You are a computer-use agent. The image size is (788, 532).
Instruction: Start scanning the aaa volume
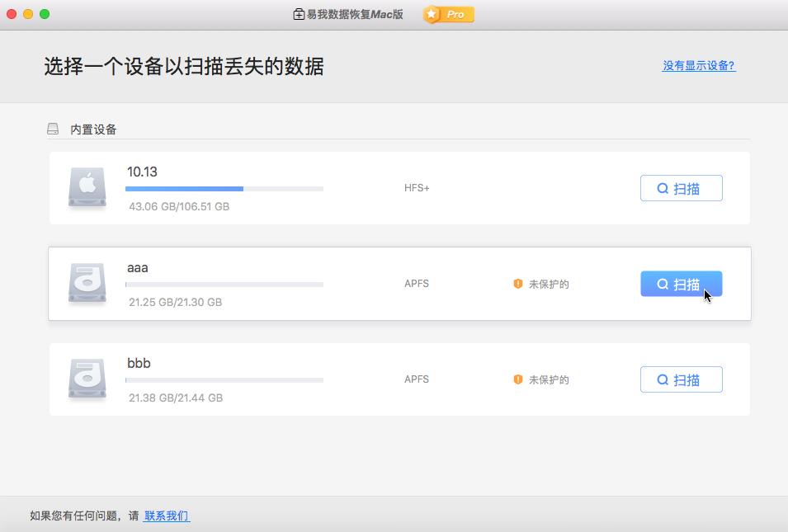coord(681,283)
